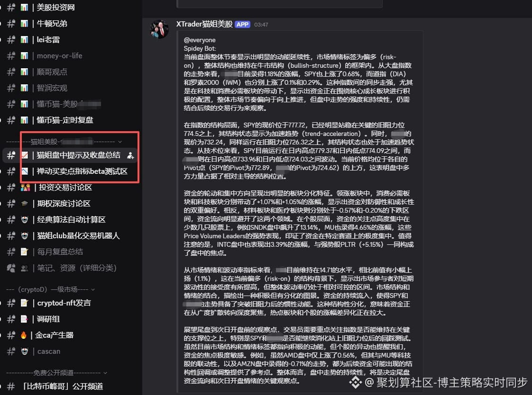Click the robot icon on 猫姐club量化交易机器人
This screenshot has height=395, width=532.
click(x=25, y=235)
